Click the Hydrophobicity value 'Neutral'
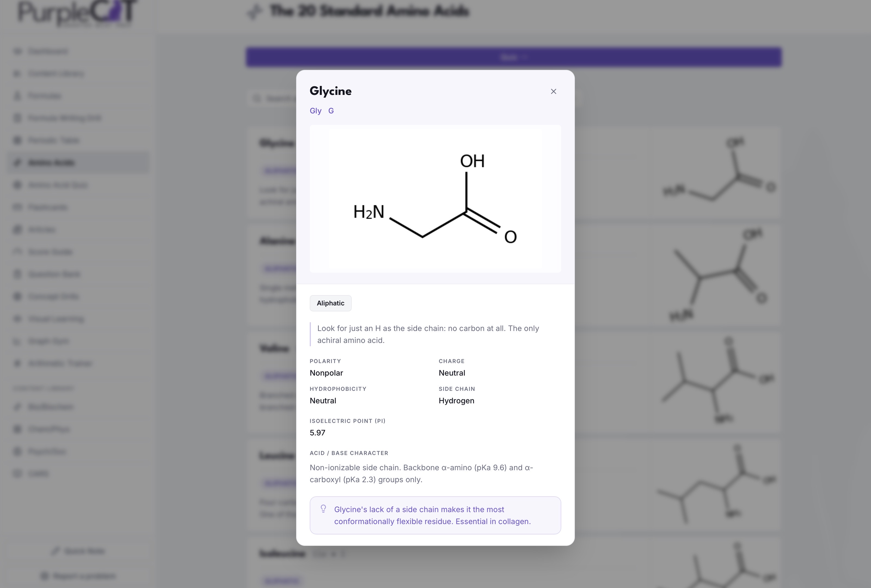This screenshot has width=871, height=588. (x=323, y=401)
